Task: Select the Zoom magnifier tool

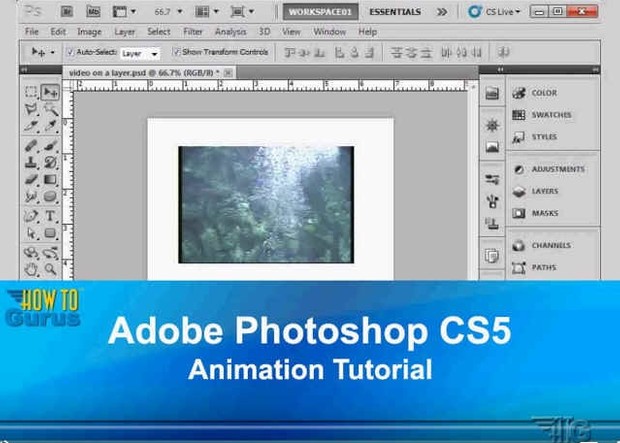Action: (x=50, y=270)
